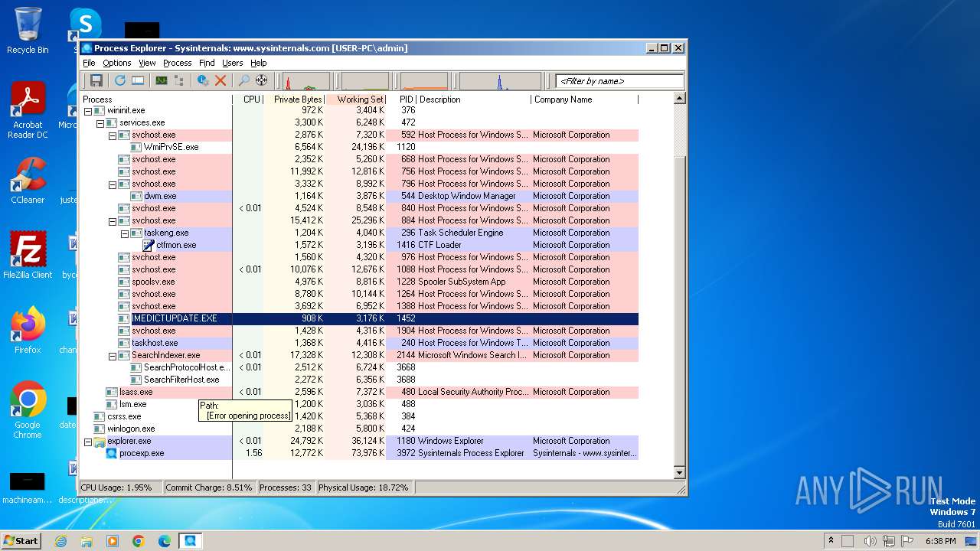The width and height of the screenshot is (980, 551).
Task: Open Recycle Bin on the desktop
Action: (x=28, y=31)
